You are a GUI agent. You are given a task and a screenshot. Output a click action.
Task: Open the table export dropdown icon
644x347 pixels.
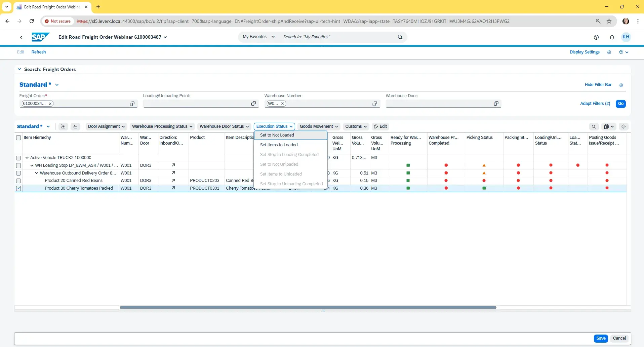(x=609, y=126)
